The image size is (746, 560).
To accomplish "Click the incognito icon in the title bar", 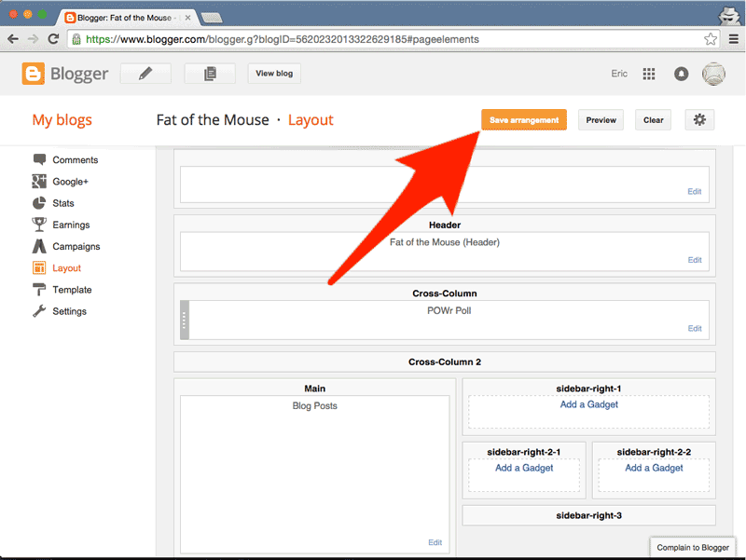I will coord(729,15).
